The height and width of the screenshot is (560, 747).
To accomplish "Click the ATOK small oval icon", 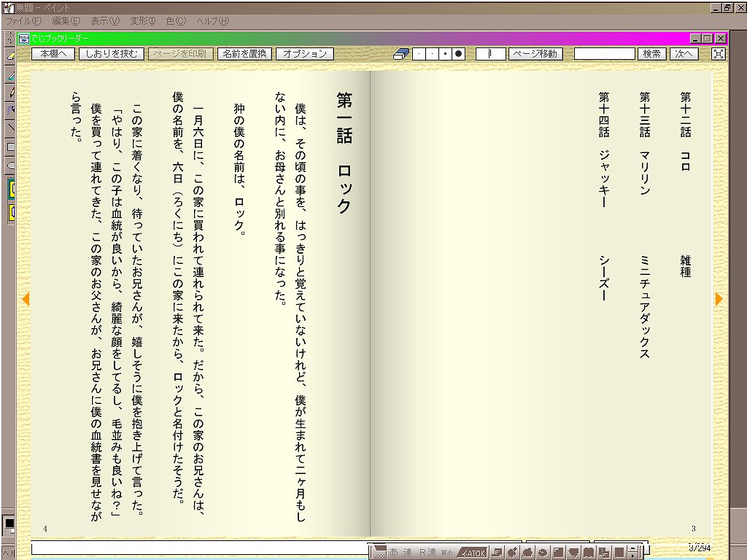I will pyautogui.click(x=543, y=553).
